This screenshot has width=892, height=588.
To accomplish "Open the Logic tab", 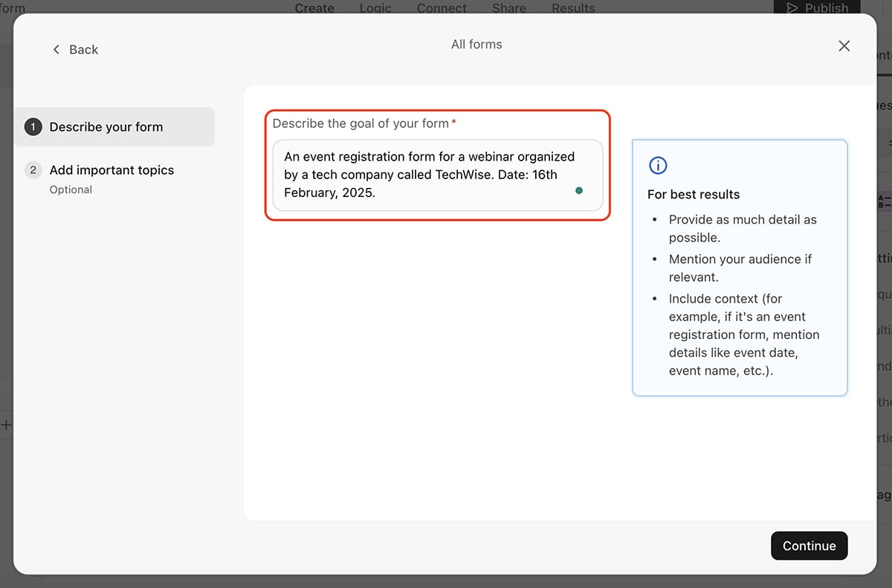I will coord(375,8).
